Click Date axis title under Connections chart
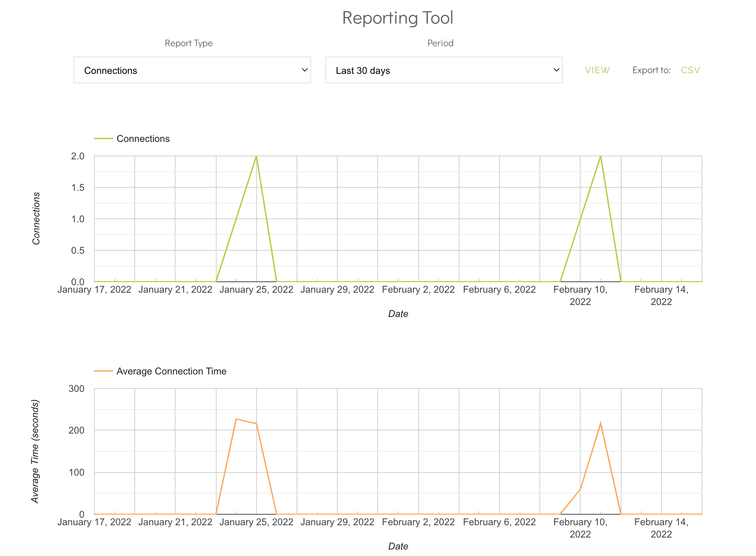The height and width of the screenshot is (556, 756). click(x=398, y=314)
